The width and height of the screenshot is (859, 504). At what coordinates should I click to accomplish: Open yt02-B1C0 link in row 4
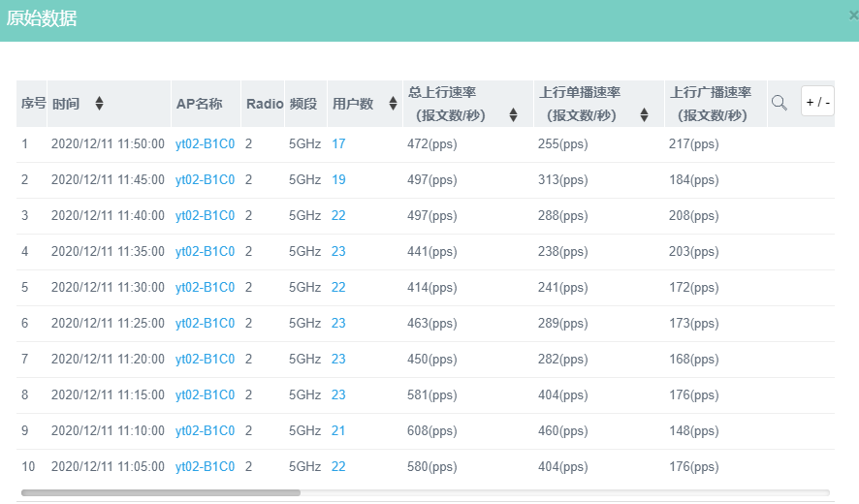point(205,251)
